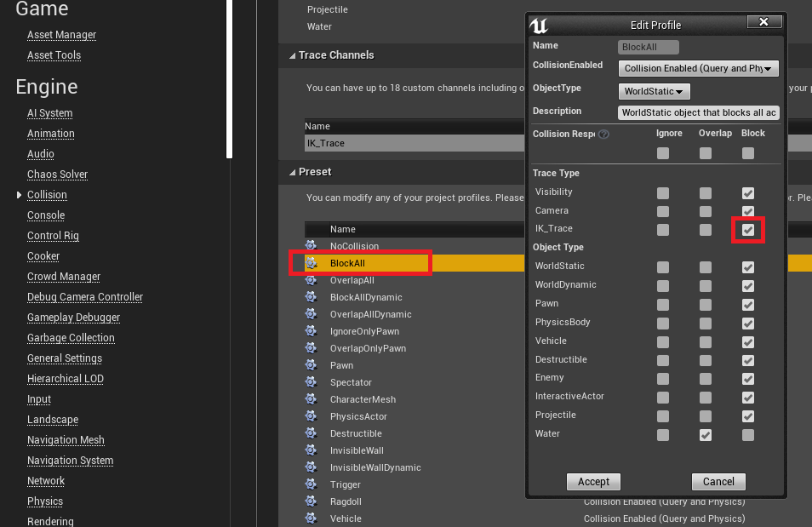812x527 pixels.
Task: Select Navigation Mesh in Engine list
Action: coord(66,440)
